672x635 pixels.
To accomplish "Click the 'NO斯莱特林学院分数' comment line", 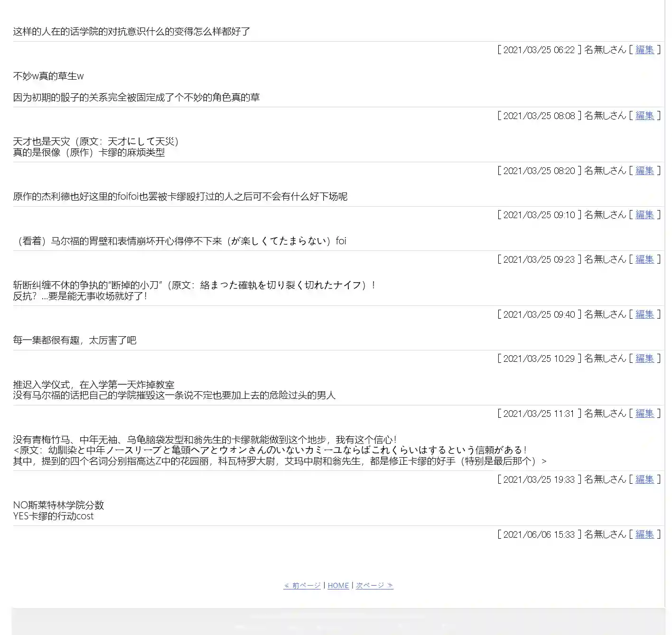I will tap(58, 506).
